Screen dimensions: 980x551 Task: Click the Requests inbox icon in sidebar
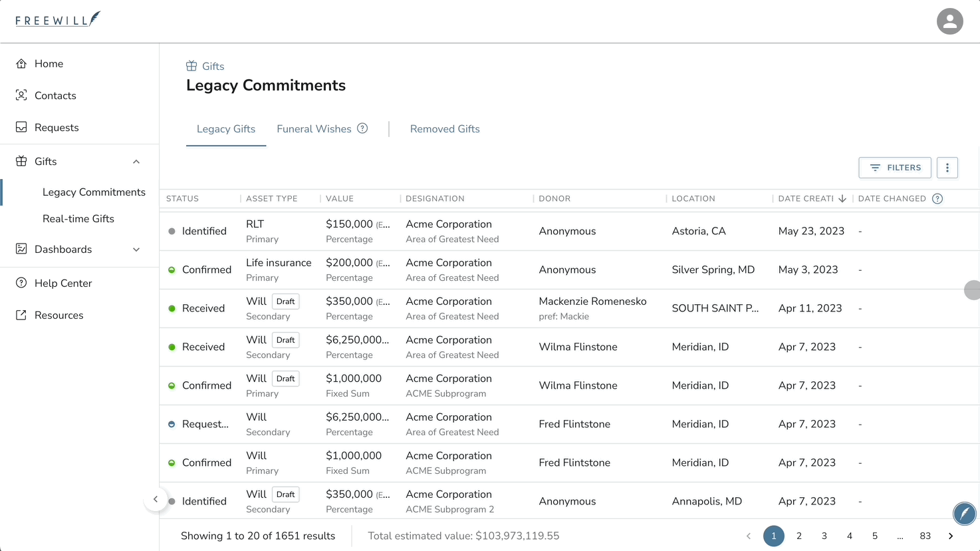coord(21,128)
